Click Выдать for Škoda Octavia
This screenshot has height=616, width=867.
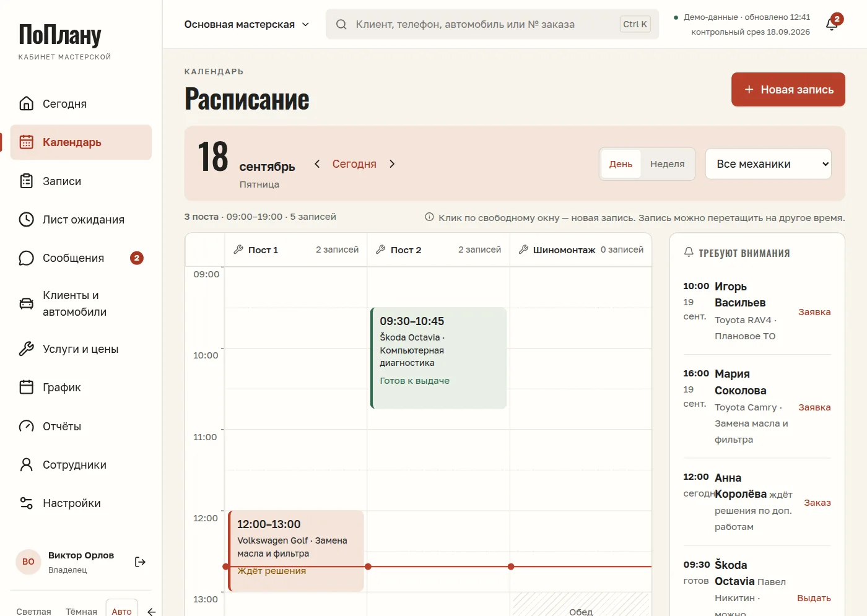pos(814,598)
